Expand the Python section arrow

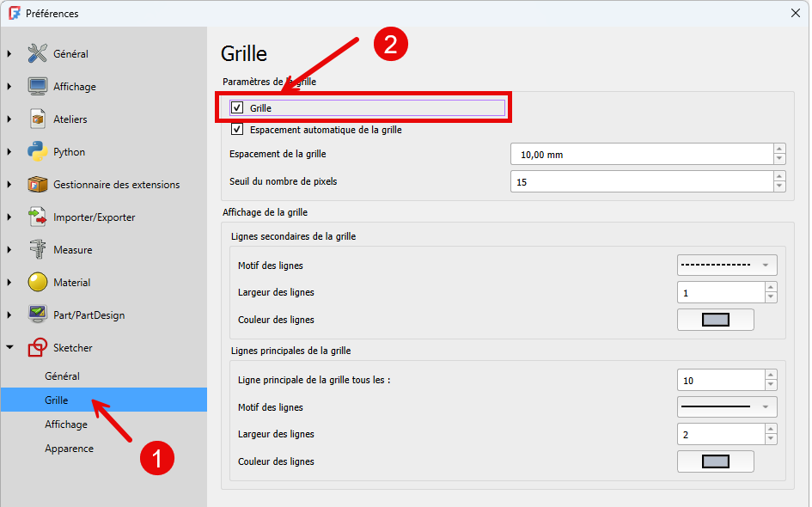[9, 151]
